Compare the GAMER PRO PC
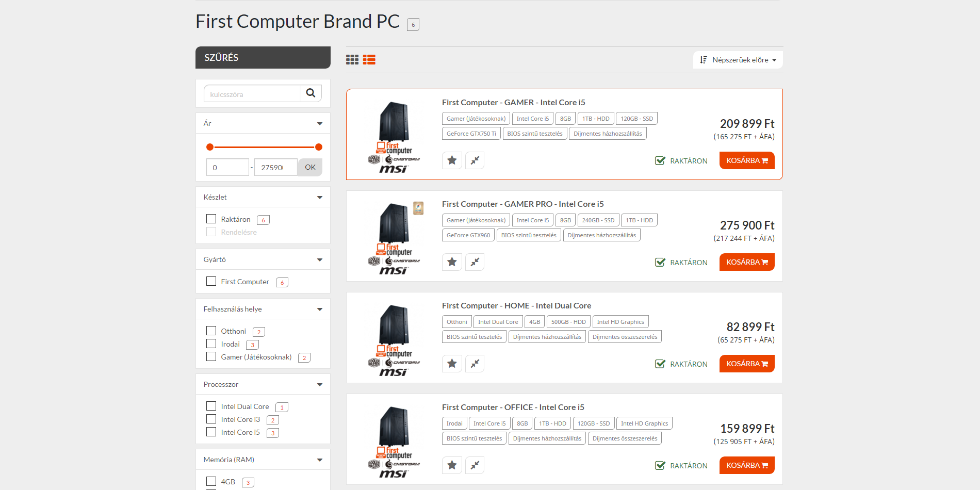This screenshot has height=490, width=980. pyautogui.click(x=475, y=262)
